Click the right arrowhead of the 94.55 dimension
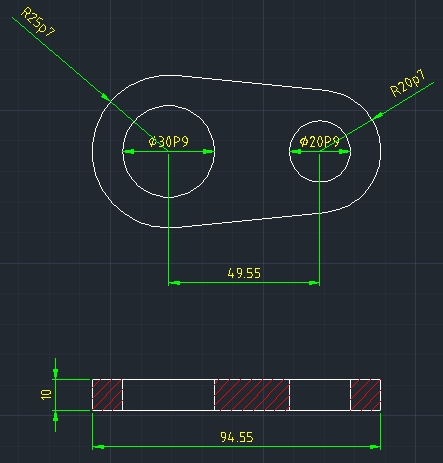The width and height of the screenshot is (443, 463). pyautogui.click(x=375, y=447)
